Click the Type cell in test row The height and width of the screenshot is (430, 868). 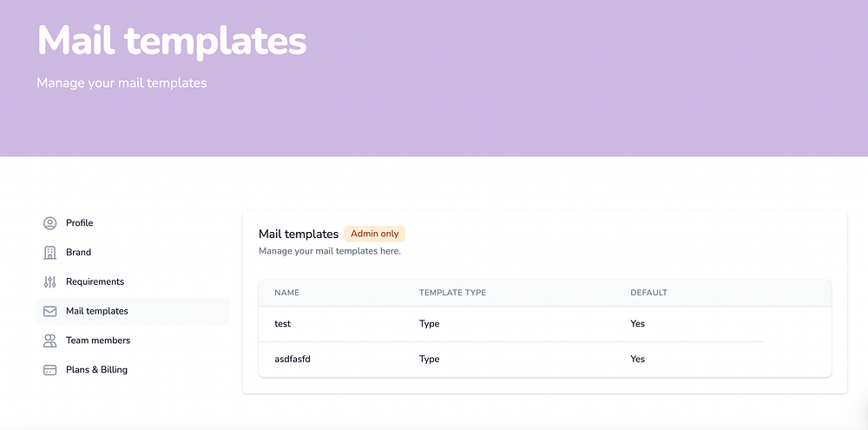pyautogui.click(x=429, y=324)
